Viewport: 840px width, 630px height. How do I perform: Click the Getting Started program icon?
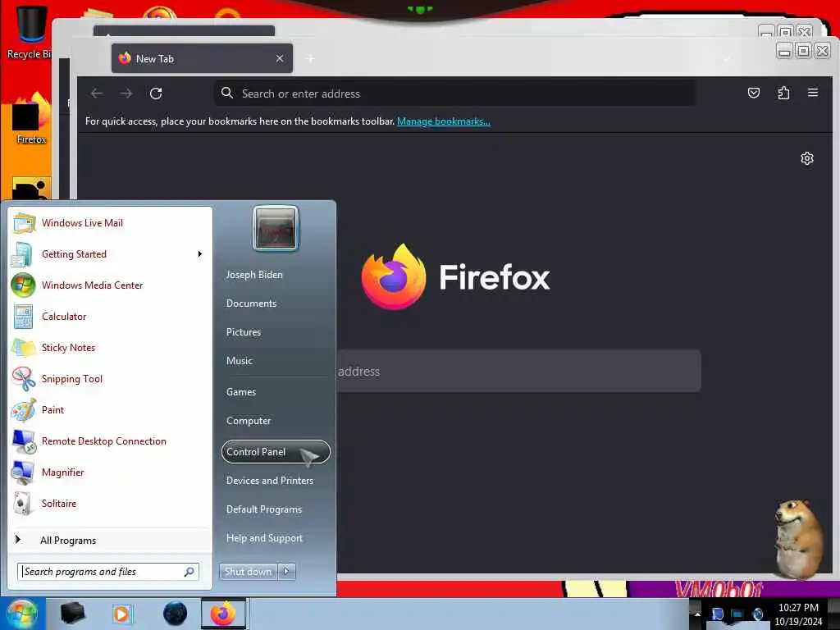[x=22, y=254]
